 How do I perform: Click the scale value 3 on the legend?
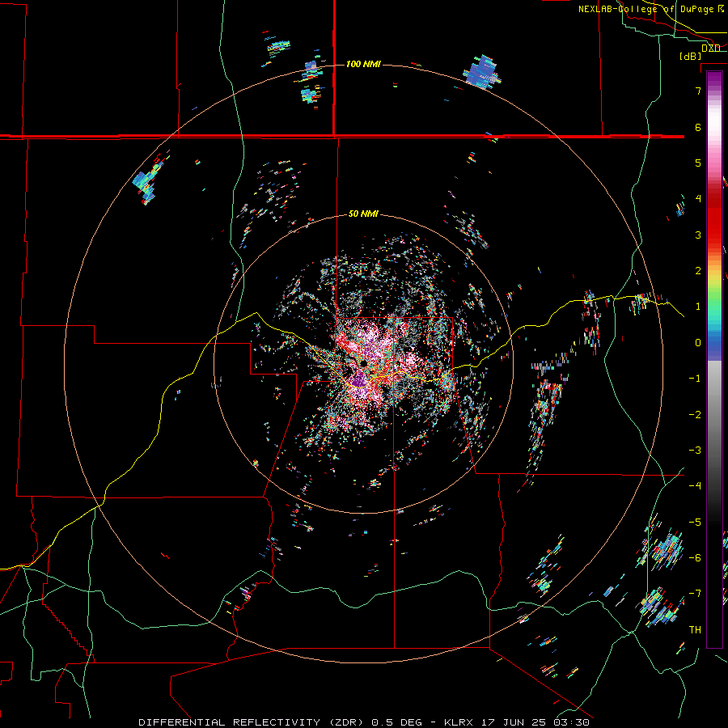pyautogui.click(x=698, y=235)
